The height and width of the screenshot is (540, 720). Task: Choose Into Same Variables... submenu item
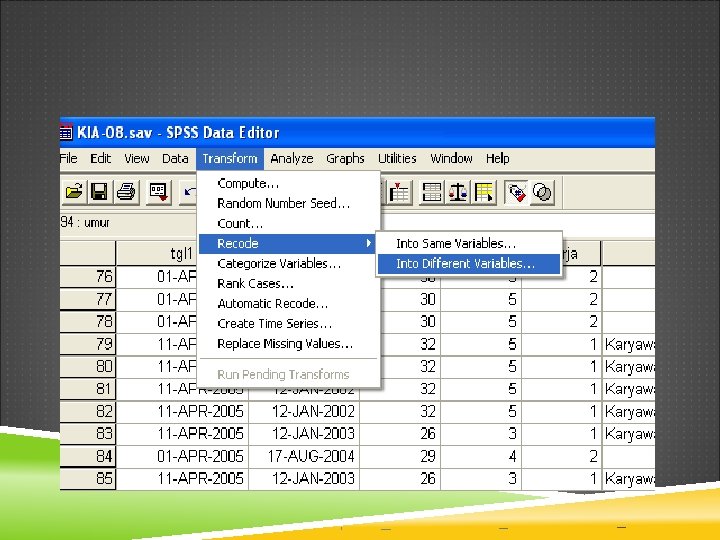(469, 243)
